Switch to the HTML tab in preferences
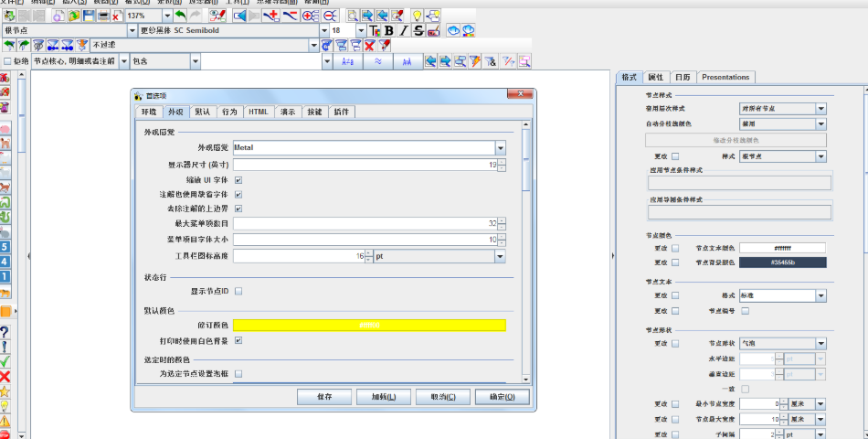This screenshot has width=868, height=439. click(257, 112)
